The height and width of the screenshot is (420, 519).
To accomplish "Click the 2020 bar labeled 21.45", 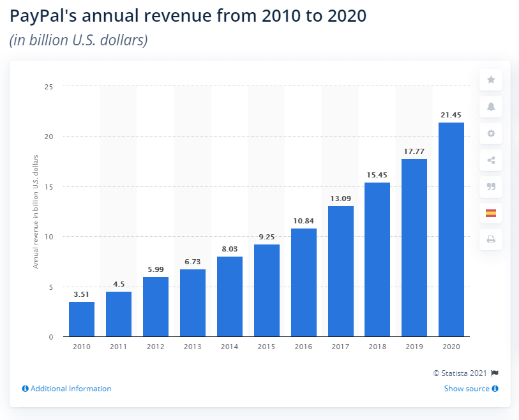I will click(451, 229).
